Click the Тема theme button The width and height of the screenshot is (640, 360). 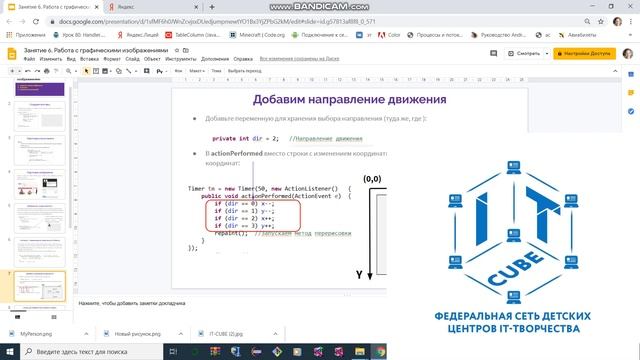coord(216,71)
